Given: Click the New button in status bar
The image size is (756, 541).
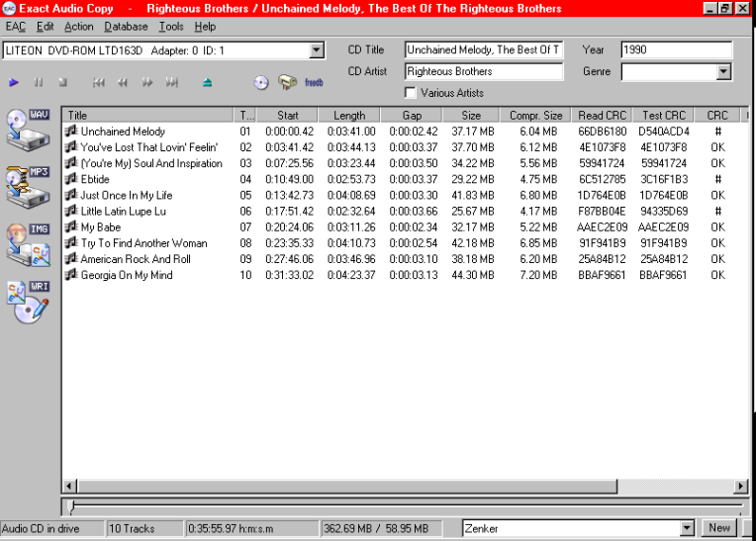Looking at the screenshot, I should pyautogui.click(x=719, y=528).
